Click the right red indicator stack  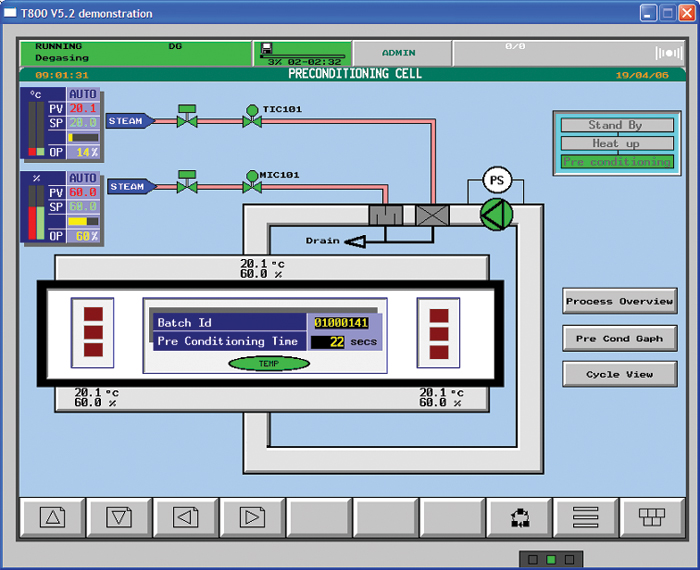coord(439,333)
